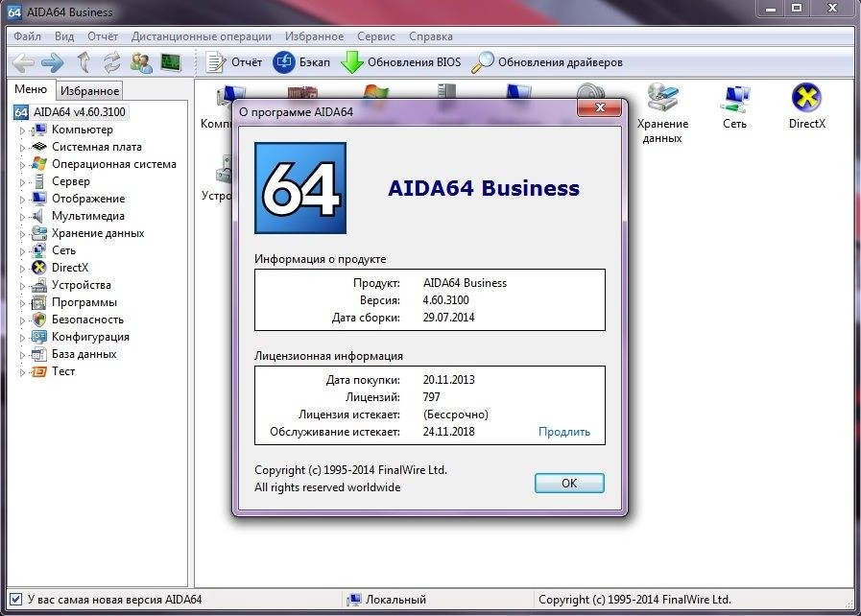Open the Вид menu
This screenshot has width=861, height=616.
tap(64, 36)
